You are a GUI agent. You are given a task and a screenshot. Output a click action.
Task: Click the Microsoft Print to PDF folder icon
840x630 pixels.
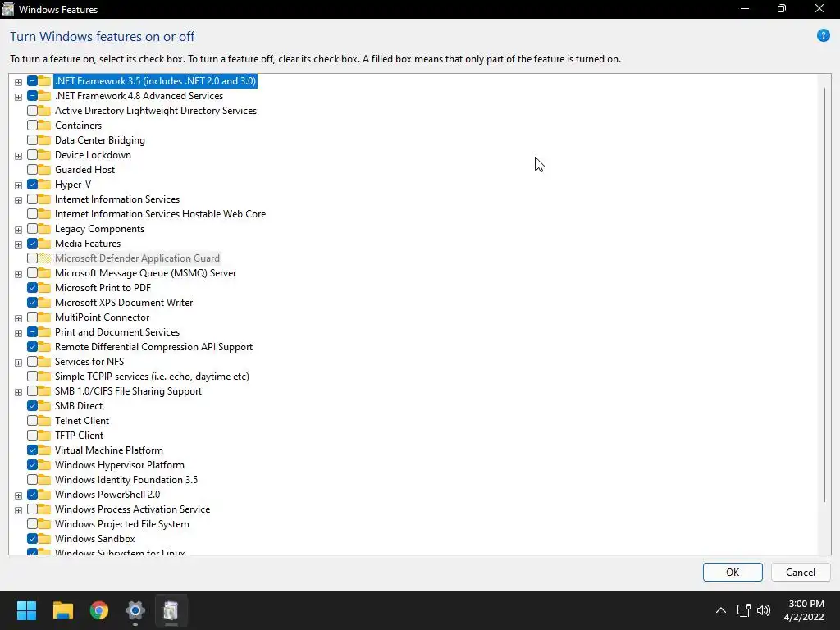click(x=44, y=288)
